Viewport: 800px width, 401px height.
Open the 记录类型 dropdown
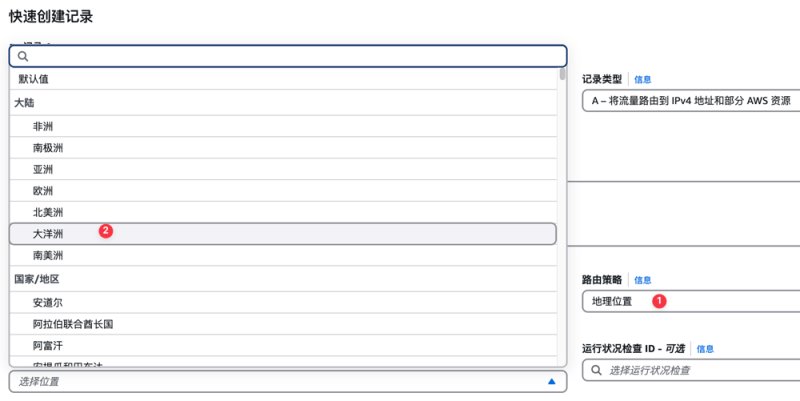click(x=691, y=101)
